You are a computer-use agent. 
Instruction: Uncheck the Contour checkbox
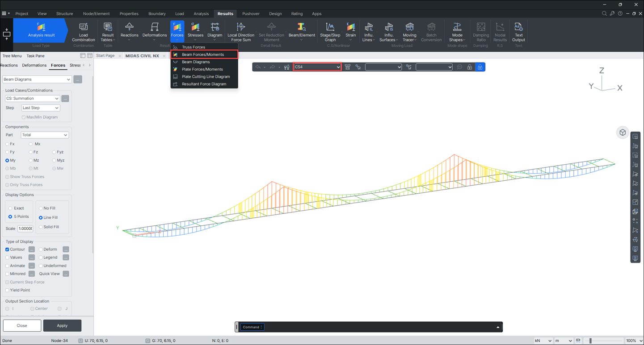click(7, 249)
